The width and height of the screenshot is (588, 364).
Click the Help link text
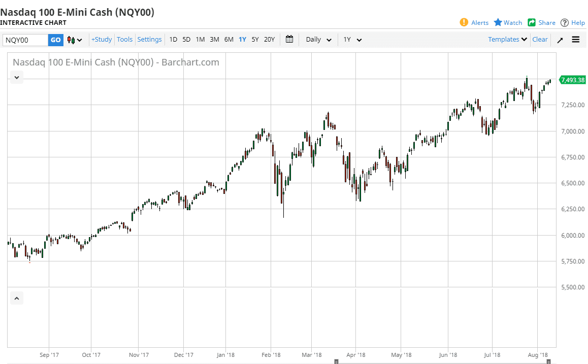578,23
